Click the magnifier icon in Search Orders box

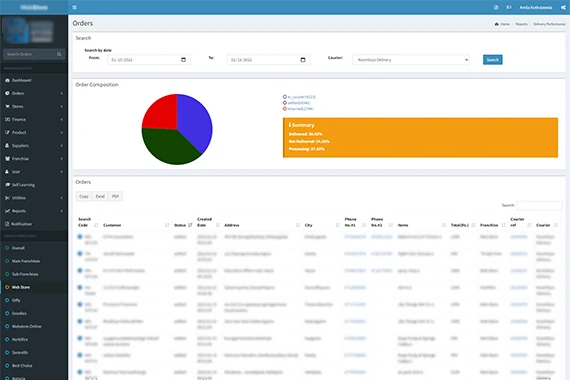click(x=59, y=54)
